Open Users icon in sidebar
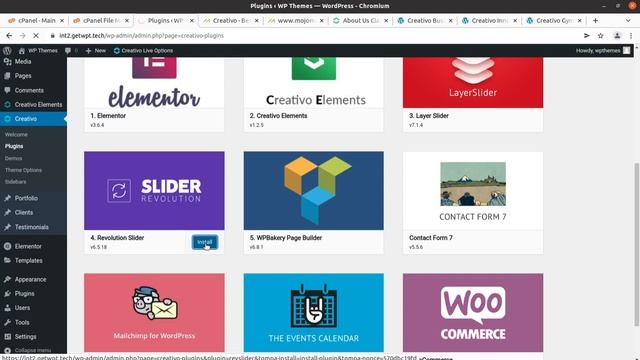 click(x=7, y=308)
